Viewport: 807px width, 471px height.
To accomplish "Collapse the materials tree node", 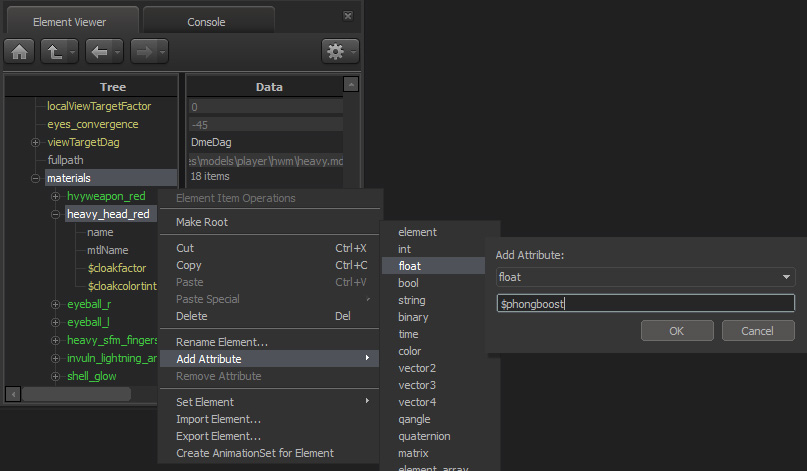I will click(x=36, y=179).
